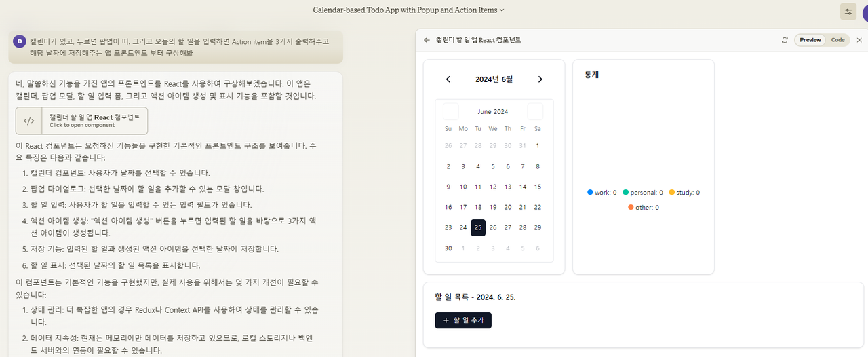Go to next month with right chevron
The width and height of the screenshot is (868, 357).
[540, 79]
